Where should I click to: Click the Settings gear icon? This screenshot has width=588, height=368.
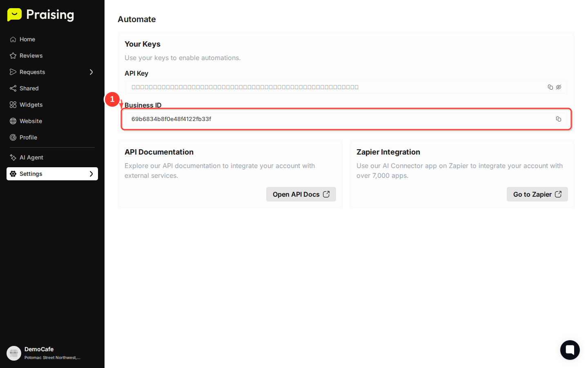(13, 174)
